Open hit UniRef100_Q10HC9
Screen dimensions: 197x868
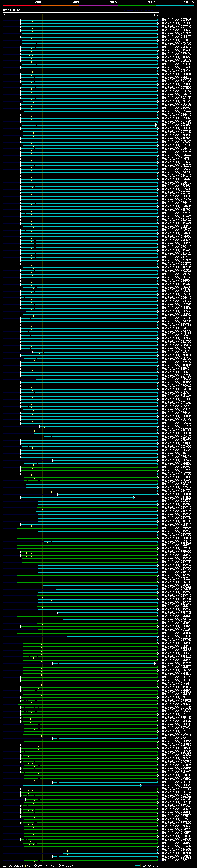click(x=176, y=857)
